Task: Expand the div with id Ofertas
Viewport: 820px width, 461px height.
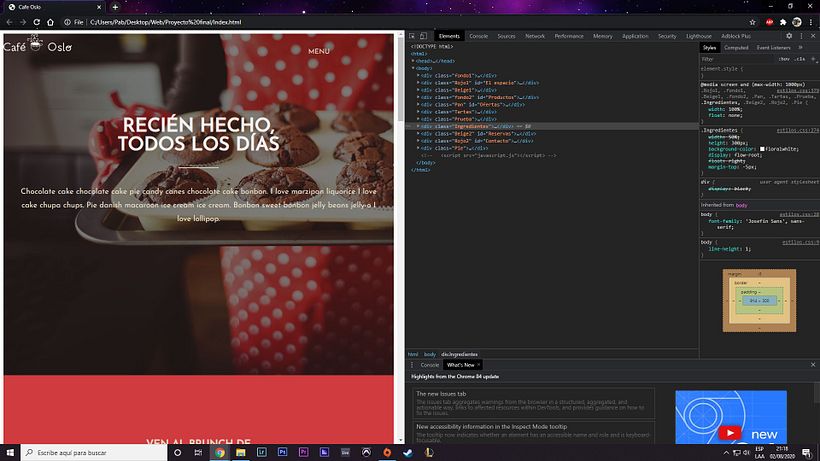Action: (x=418, y=105)
